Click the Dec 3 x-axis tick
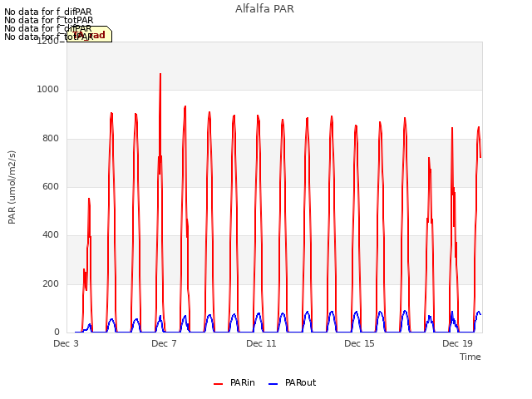 [x=66, y=343]
